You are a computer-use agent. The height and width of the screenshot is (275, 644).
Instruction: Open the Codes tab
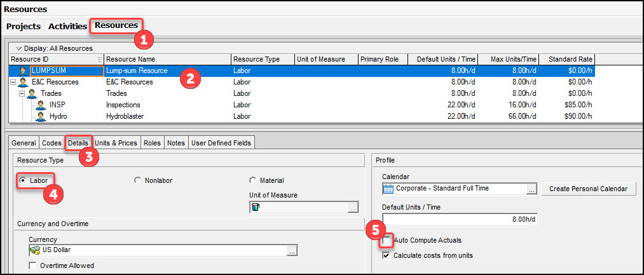51,144
